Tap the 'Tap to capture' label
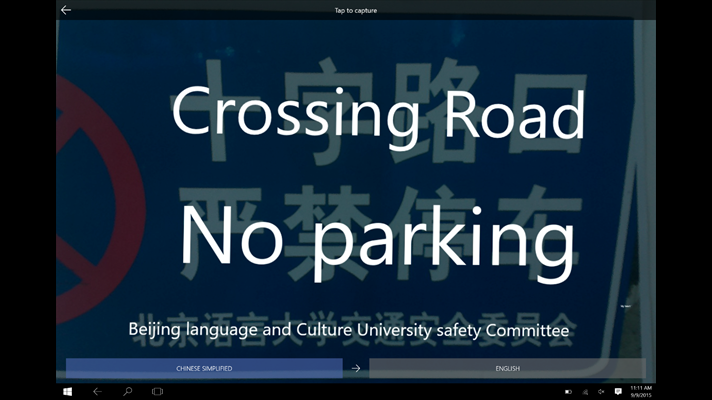Image resolution: width=712 pixels, height=400 pixels. click(x=355, y=10)
